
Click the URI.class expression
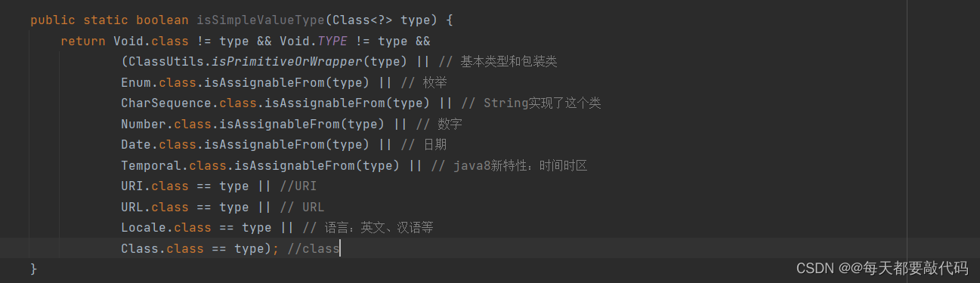tap(155, 186)
